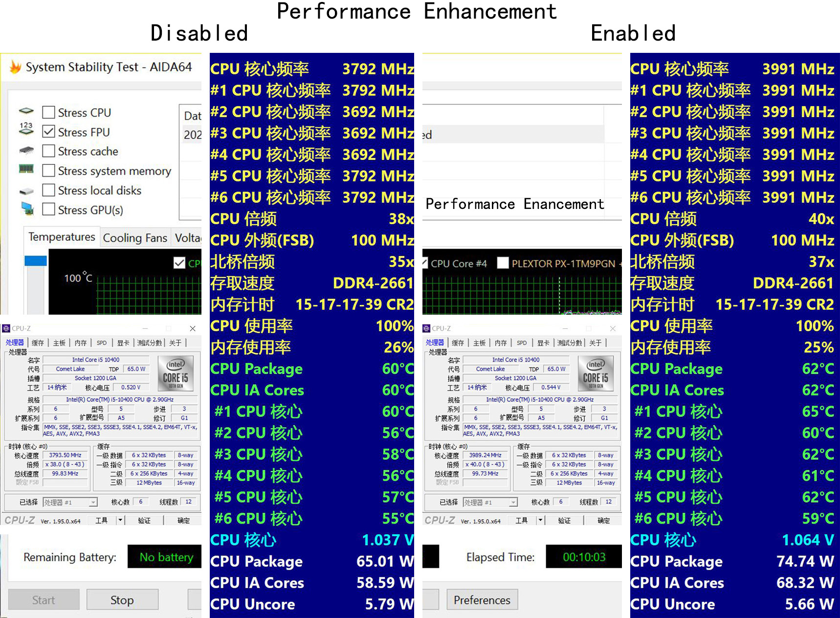
Task: Click the Stop button in AIDA64
Action: 122,600
